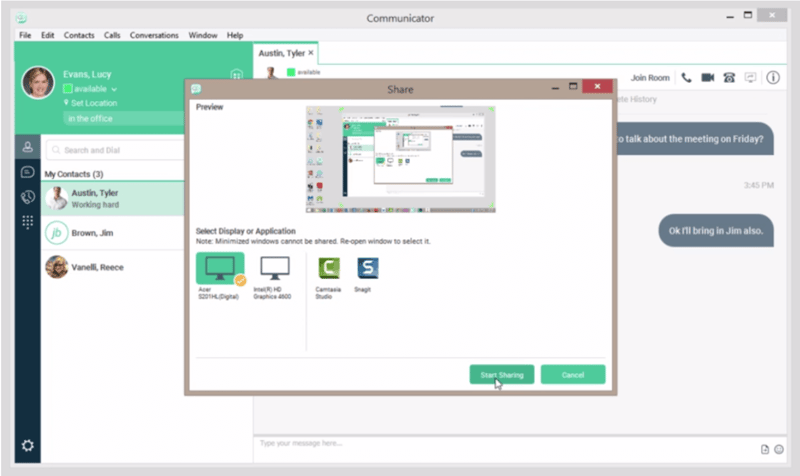Start a voice call with the phone icon
The image size is (800, 476).
click(686, 77)
